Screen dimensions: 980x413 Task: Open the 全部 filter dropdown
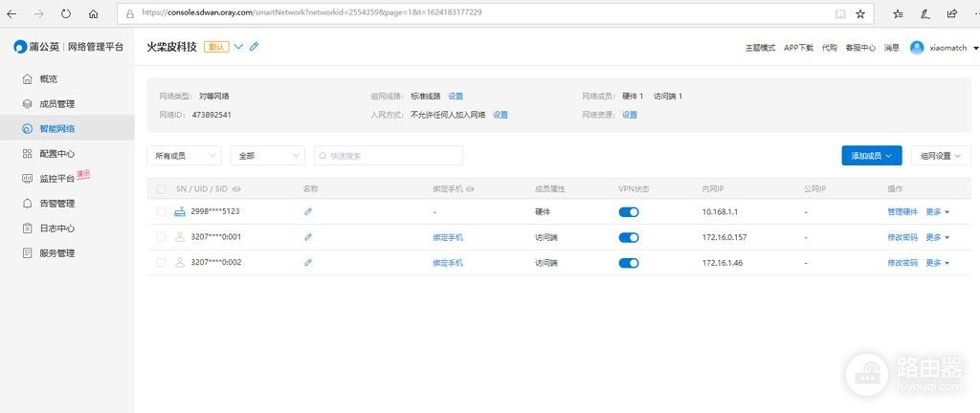pyautogui.click(x=268, y=155)
